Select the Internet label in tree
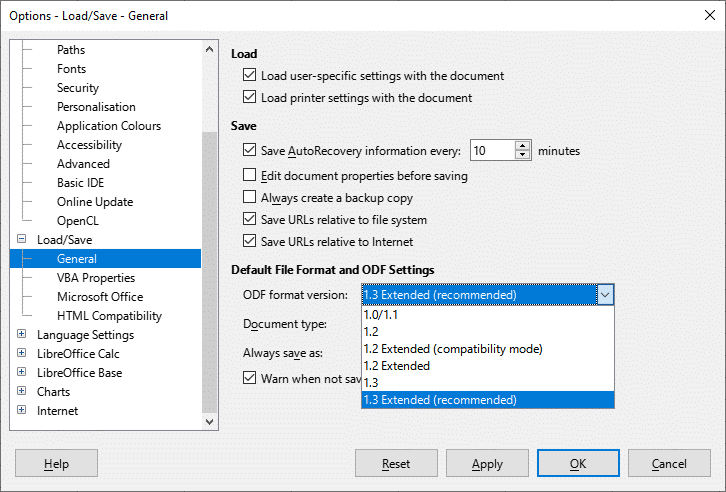726x492 pixels. tap(57, 410)
